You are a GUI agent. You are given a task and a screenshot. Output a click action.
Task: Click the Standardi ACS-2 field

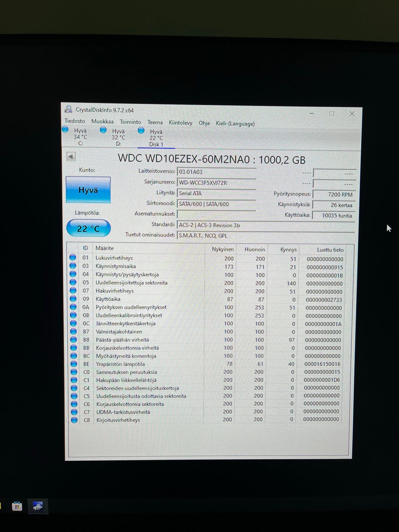[266, 225]
